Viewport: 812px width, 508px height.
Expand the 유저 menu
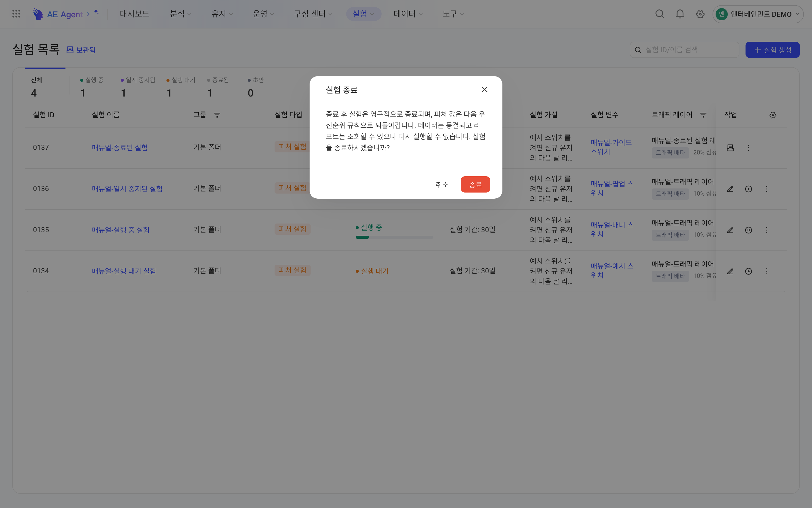pyautogui.click(x=222, y=14)
